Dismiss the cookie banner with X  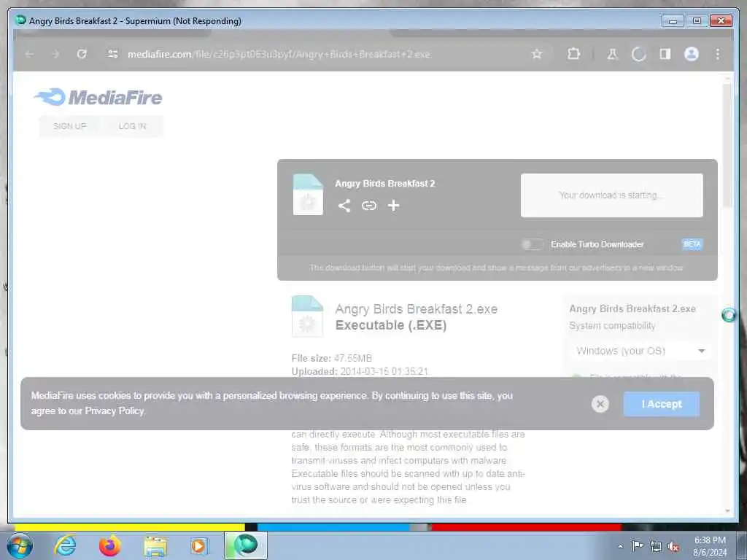(600, 404)
